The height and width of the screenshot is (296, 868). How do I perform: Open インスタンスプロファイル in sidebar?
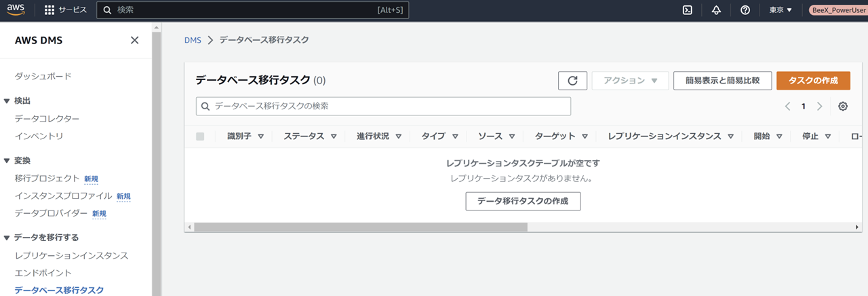point(63,196)
